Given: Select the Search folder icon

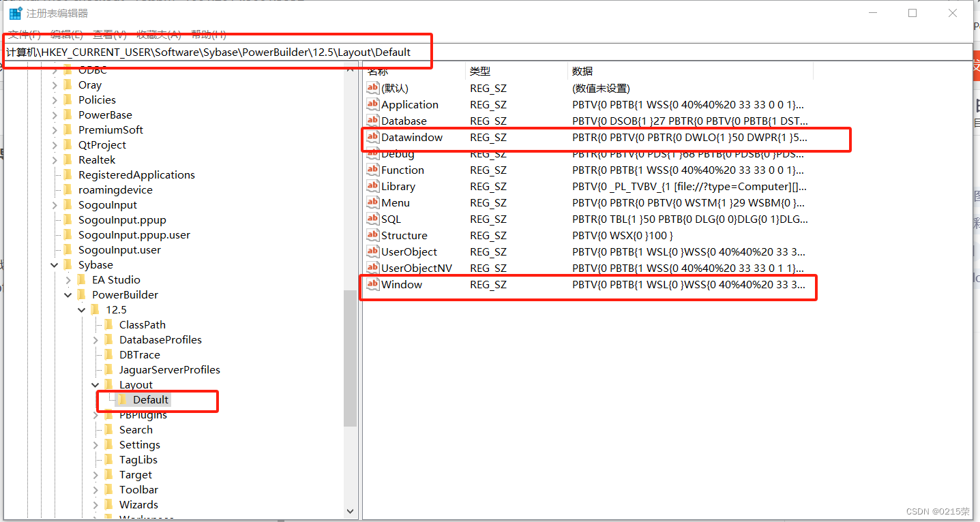Looking at the screenshot, I should 108,430.
